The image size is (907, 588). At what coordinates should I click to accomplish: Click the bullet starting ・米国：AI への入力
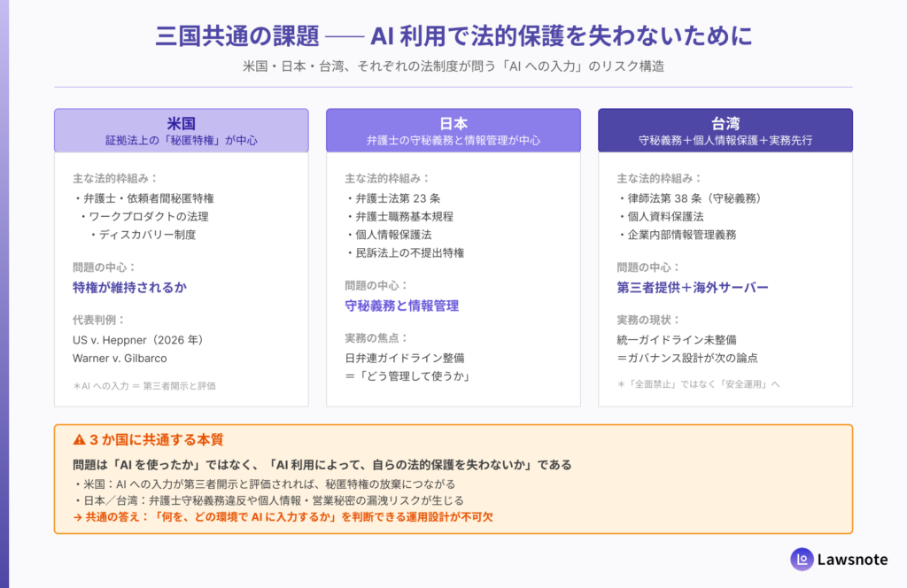point(264,484)
